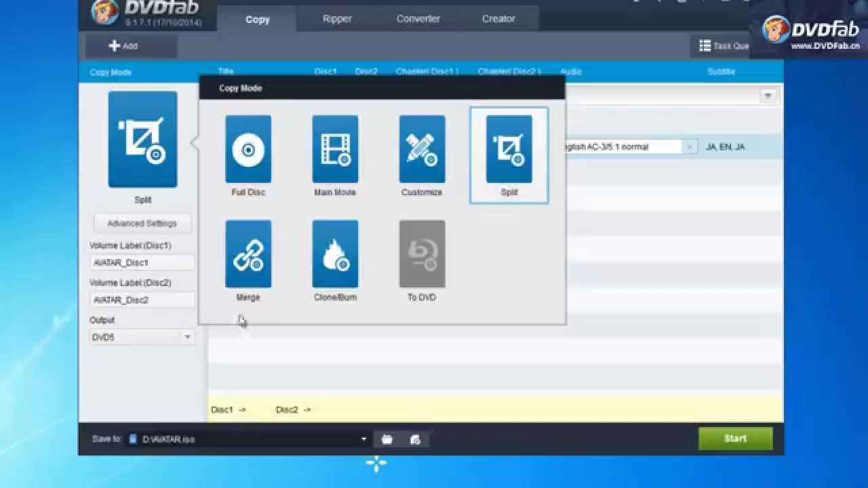Click the D:\AVATAR.iso save path field
This screenshot has height=488, width=868.
tap(248, 439)
